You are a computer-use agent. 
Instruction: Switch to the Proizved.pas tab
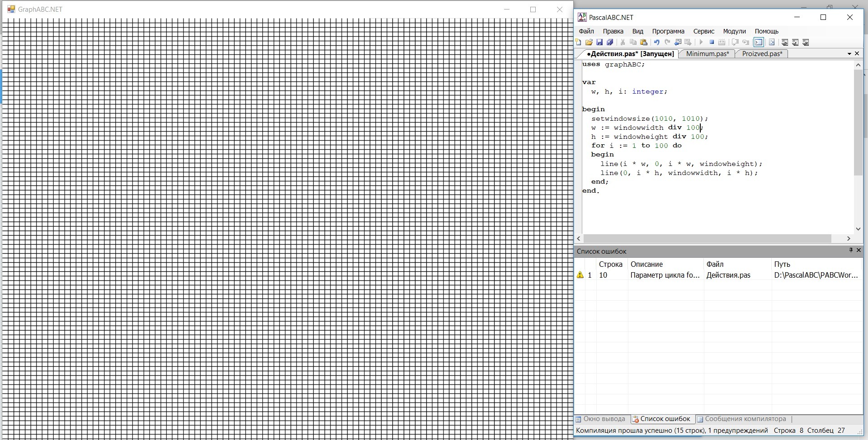(x=762, y=54)
